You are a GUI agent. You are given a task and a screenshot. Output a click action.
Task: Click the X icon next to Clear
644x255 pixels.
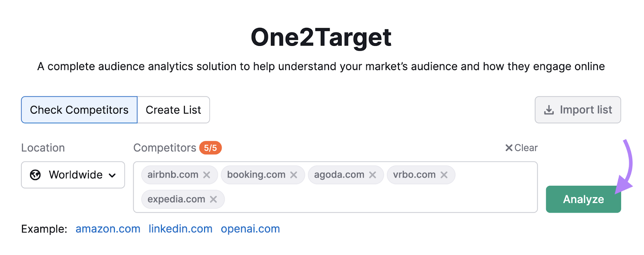click(509, 148)
